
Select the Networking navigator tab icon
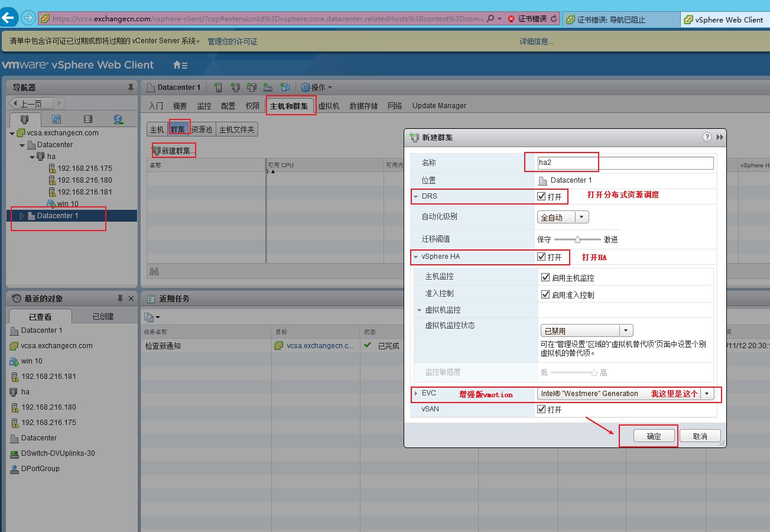click(118, 119)
